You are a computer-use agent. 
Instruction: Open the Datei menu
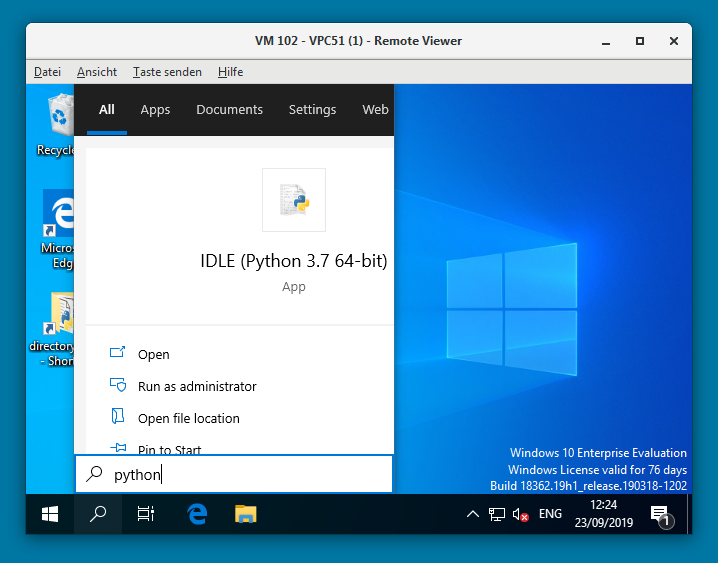(x=47, y=72)
